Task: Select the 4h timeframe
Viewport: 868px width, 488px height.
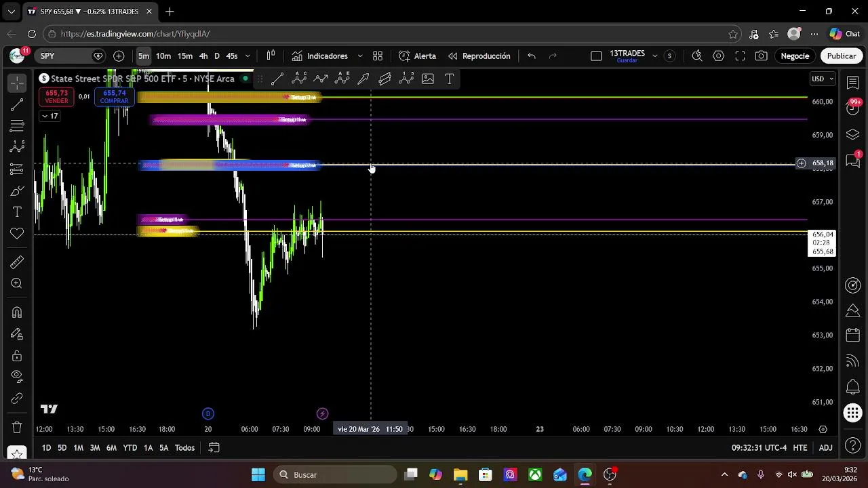Action: point(203,56)
